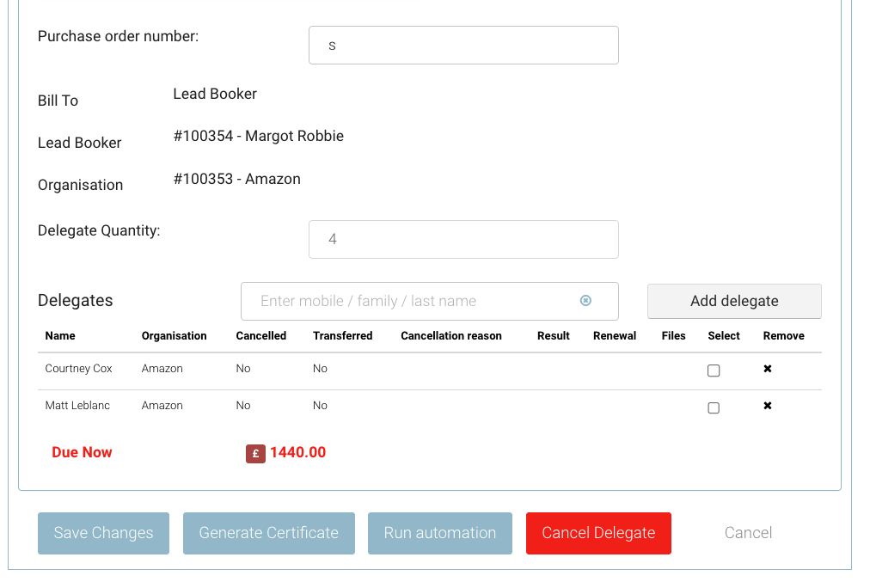Click the Cancel link
Screen dimensions: 870x588
(748, 533)
